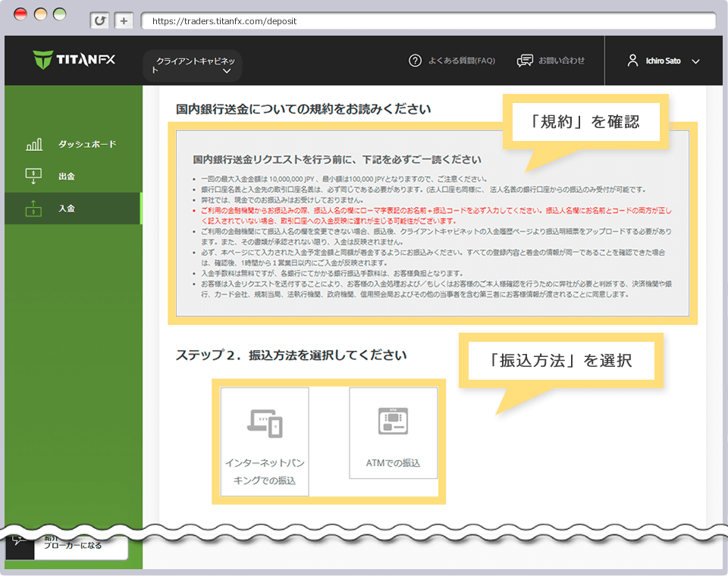Image resolution: width=728 pixels, height=576 pixels.
Task: Click the dashboard chart icon in sidebar
Action: pyautogui.click(x=33, y=145)
